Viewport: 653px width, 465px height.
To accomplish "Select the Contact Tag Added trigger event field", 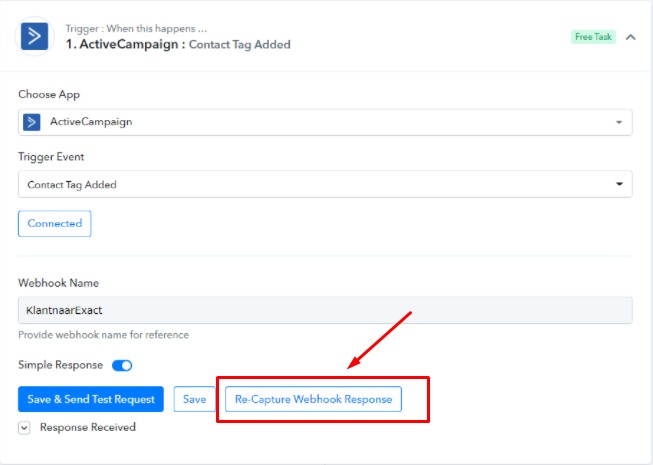I will [x=325, y=184].
